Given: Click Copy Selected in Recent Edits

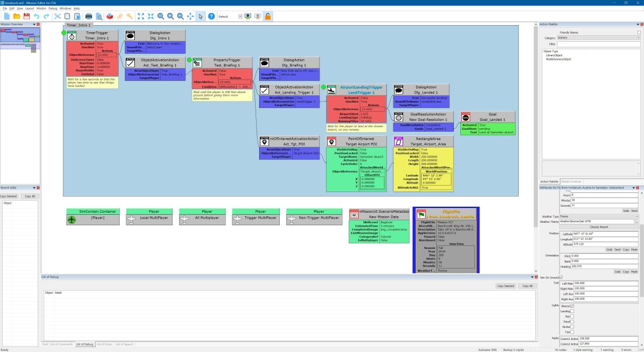Looking at the screenshot, I should point(9,196).
